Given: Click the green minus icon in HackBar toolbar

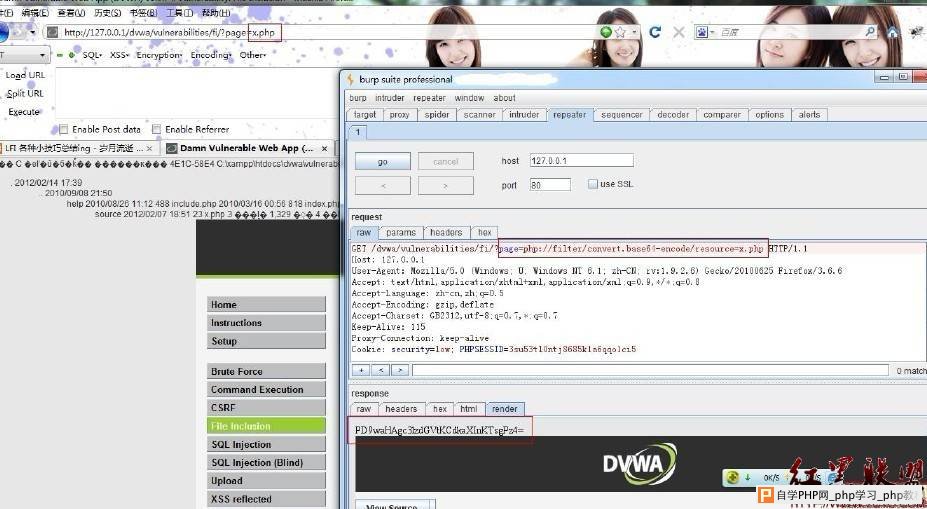Looking at the screenshot, I should coord(60,55).
